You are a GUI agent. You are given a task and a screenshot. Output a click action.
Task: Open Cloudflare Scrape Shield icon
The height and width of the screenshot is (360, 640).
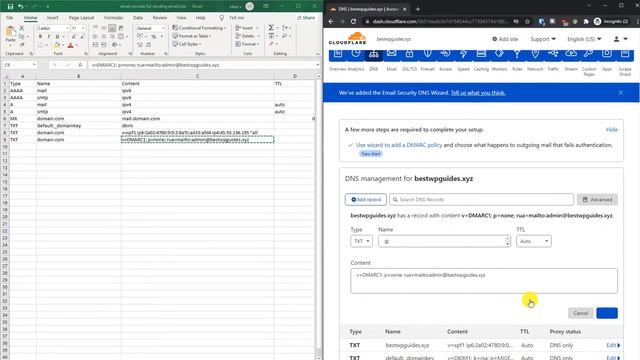[x=625, y=54]
